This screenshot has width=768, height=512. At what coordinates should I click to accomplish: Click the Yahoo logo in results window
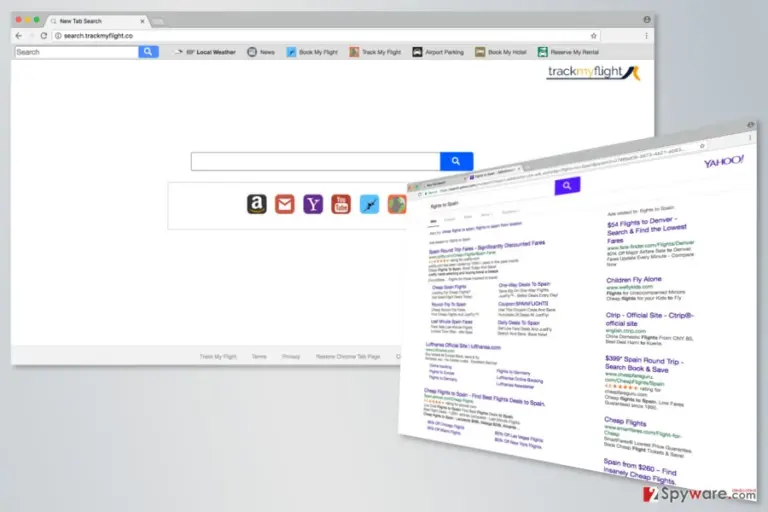[723, 162]
